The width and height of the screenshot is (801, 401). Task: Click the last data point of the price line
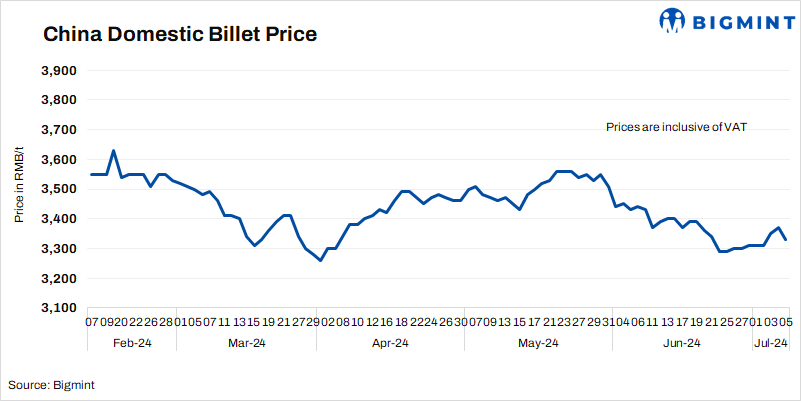point(785,239)
